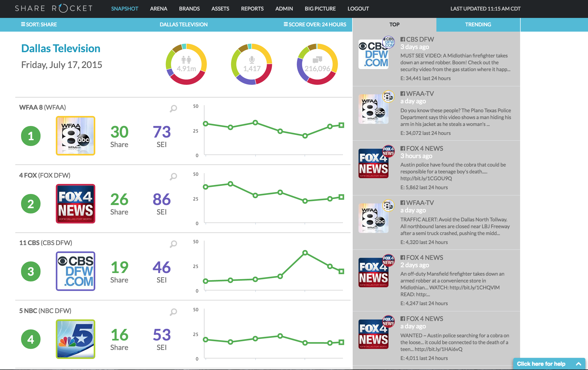Click the last square marker on WFAA chart
This screenshot has width=588, height=370.
pyautogui.click(x=341, y=125)
